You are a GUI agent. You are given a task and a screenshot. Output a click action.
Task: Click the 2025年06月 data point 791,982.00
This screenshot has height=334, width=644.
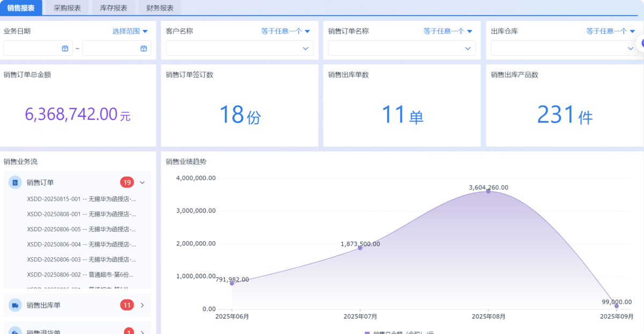232,283
